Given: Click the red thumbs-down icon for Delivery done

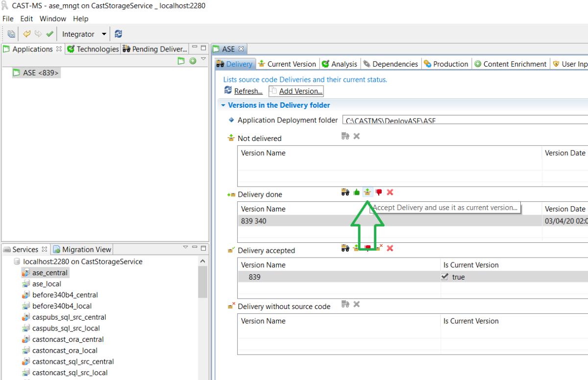Looking at the screenshot, I should point(379,192).
